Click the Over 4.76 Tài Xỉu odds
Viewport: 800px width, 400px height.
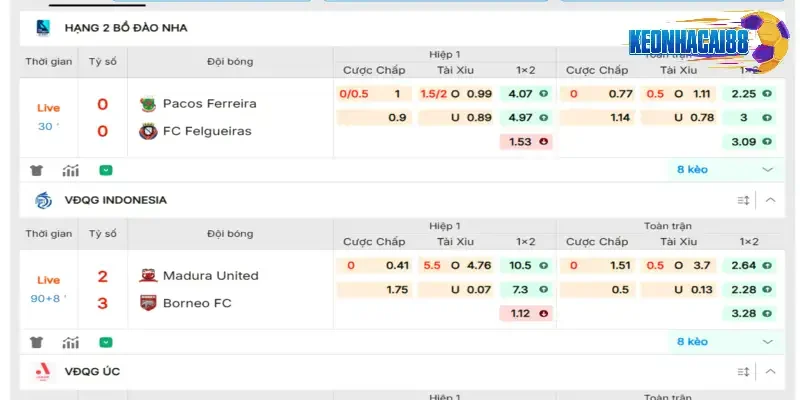(456, 265)
